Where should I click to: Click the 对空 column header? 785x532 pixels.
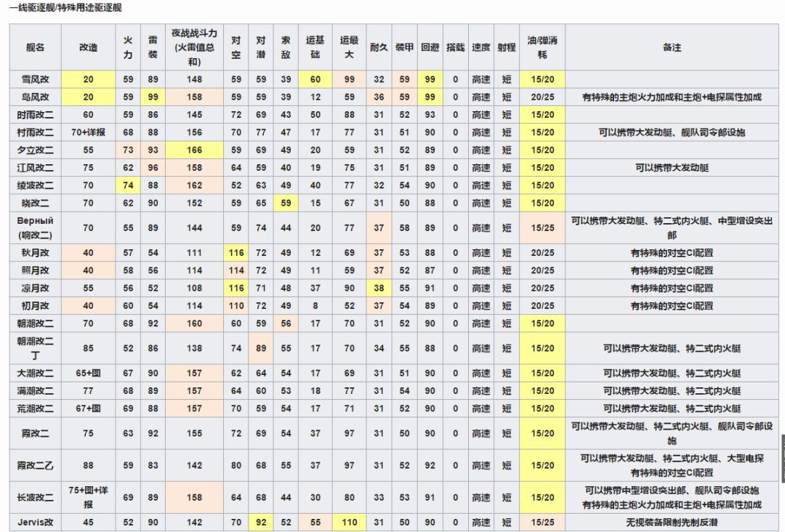tap(235, 47)
